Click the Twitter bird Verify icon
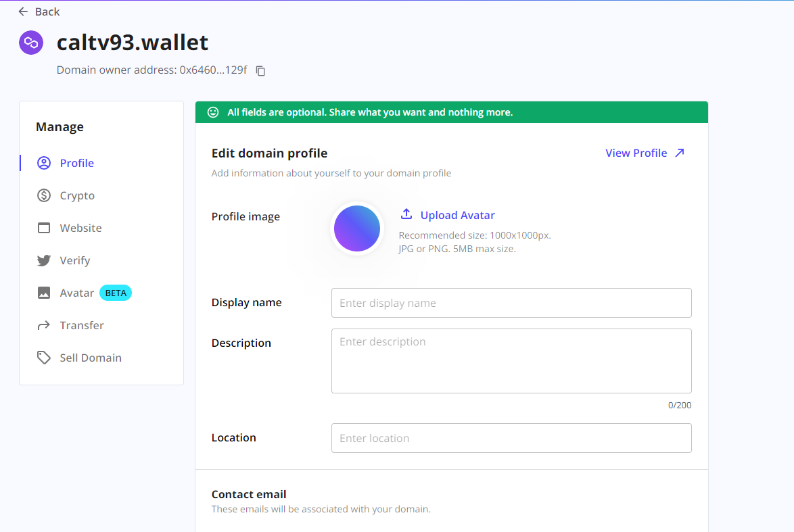This screenshot has height=532, width=794. (x=44, y=260)
